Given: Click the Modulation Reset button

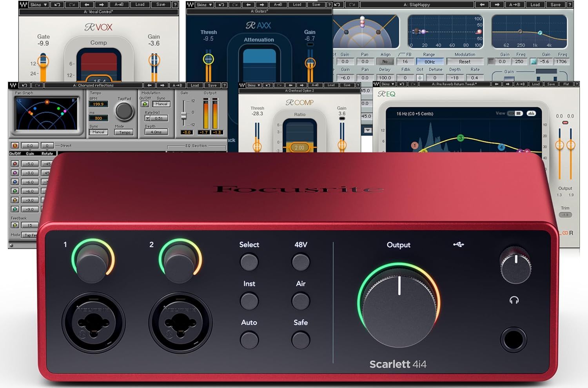Looking at the screenshot, I should 465,62.
